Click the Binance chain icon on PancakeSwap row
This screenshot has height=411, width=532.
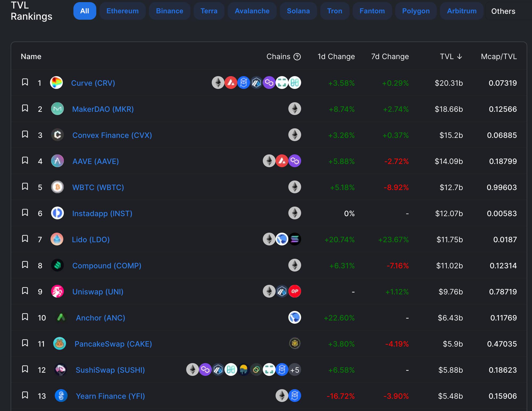pos(294,344)
